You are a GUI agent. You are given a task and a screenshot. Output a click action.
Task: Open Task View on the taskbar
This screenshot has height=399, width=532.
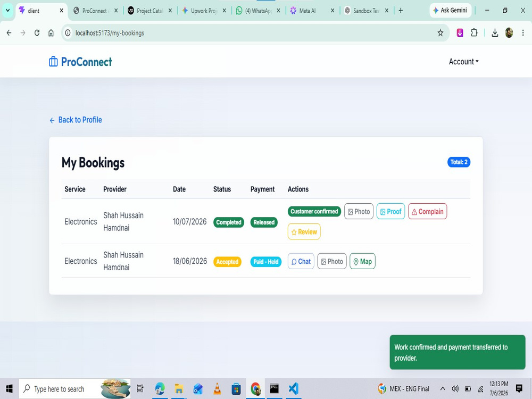click(140, 389)
